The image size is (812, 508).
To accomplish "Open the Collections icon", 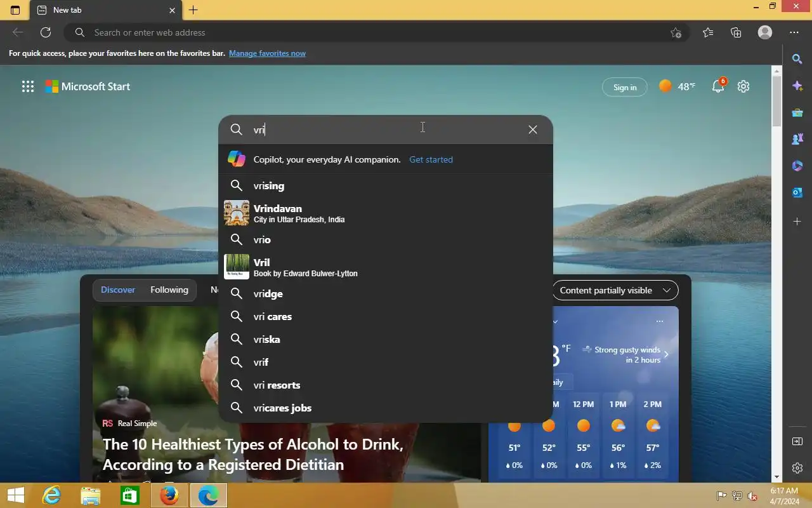I will click(x=736, y=32).
